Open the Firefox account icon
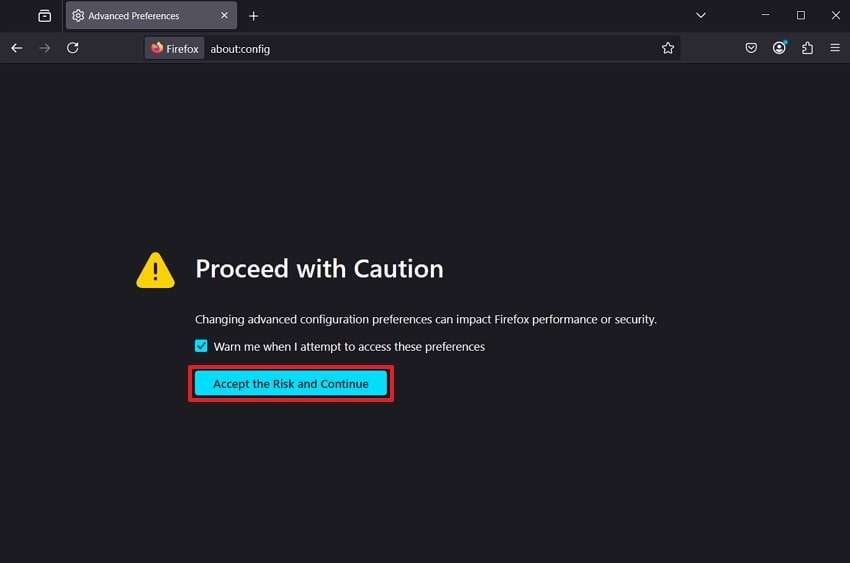Image resolution: width=850 pixels, height=563 pixels. click(779, 48)
